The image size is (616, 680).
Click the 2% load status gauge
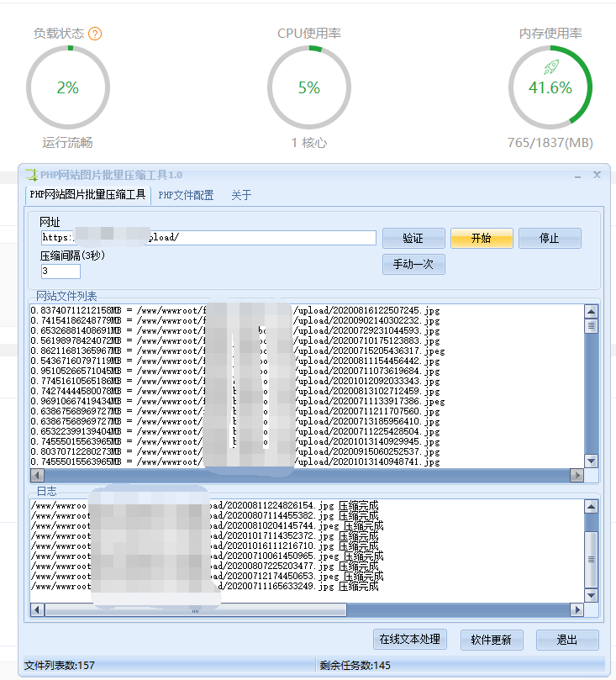68,87
